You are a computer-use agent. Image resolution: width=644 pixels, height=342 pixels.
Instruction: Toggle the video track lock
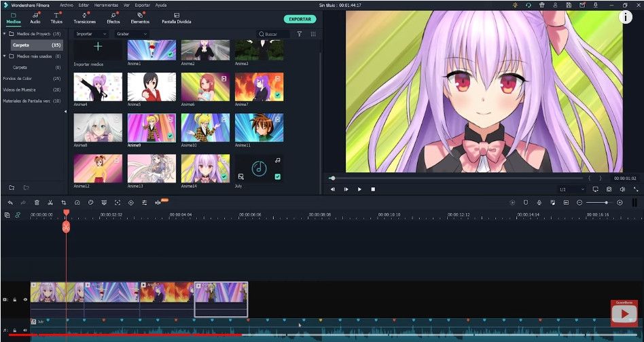(15, 299)
